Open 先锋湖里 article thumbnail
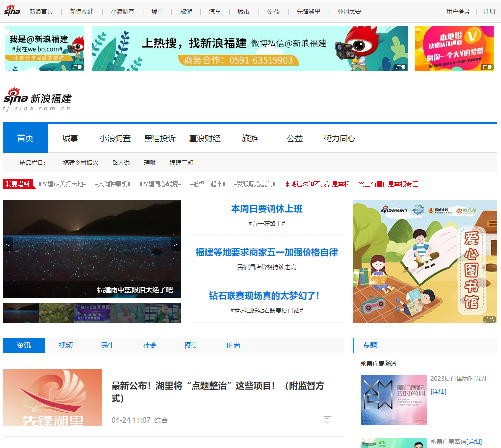Screen dimensions: 501x448 [x=52, y=398]
